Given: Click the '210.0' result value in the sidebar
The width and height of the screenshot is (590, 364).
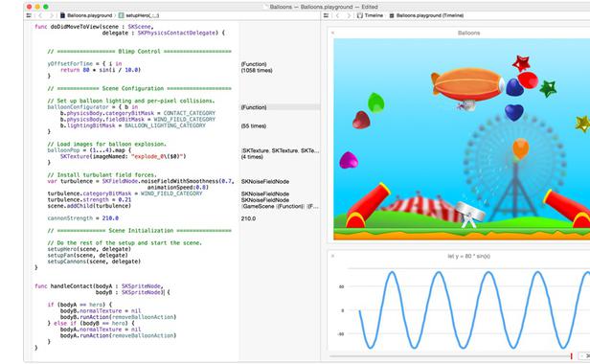Looking at the screenshot, I should tap(248, 218).
